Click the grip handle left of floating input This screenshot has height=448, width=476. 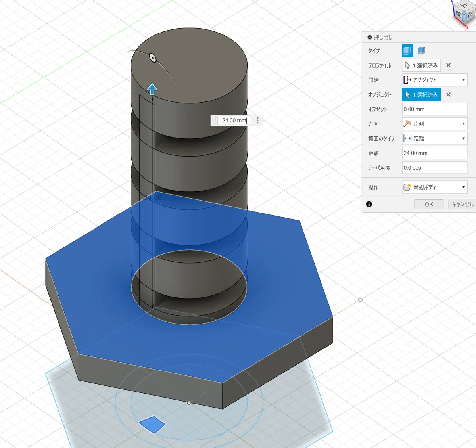(214, 120)
